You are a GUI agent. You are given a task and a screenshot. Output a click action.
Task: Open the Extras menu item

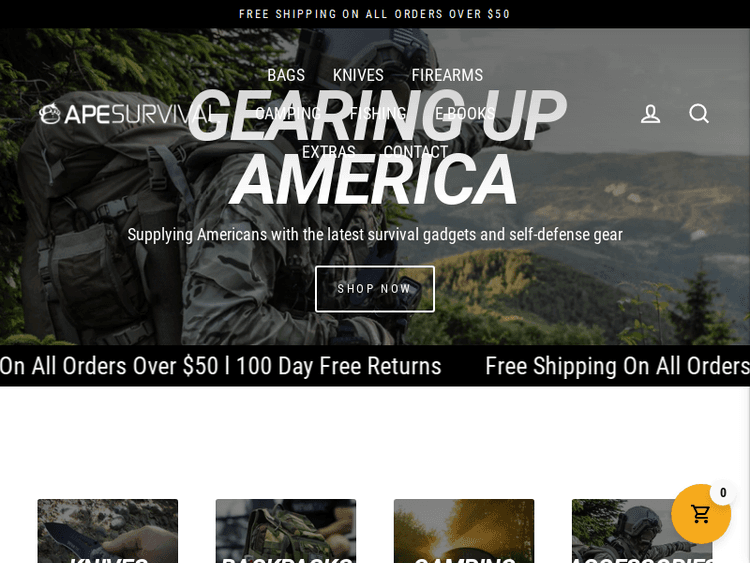[329, 152]
